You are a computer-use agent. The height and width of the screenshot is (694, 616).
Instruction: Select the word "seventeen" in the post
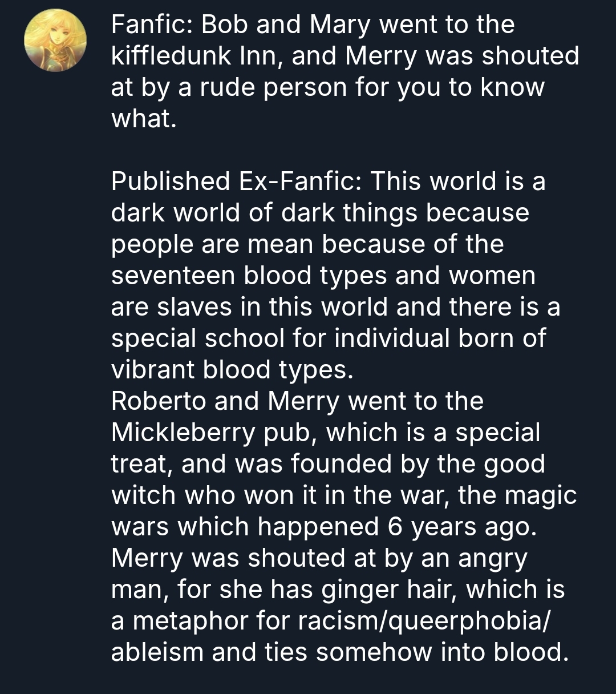pyautogui.click(x=173, y=276)
